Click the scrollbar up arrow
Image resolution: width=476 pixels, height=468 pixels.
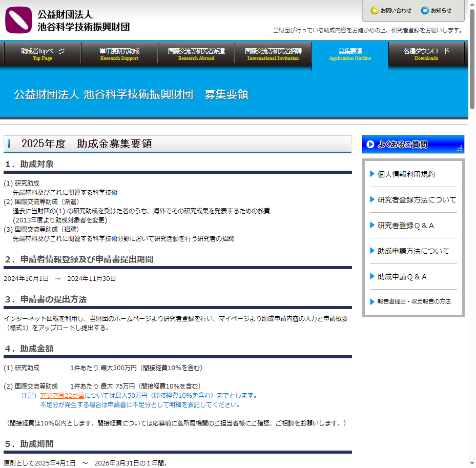pyautogui.click(x=472, y=4)
